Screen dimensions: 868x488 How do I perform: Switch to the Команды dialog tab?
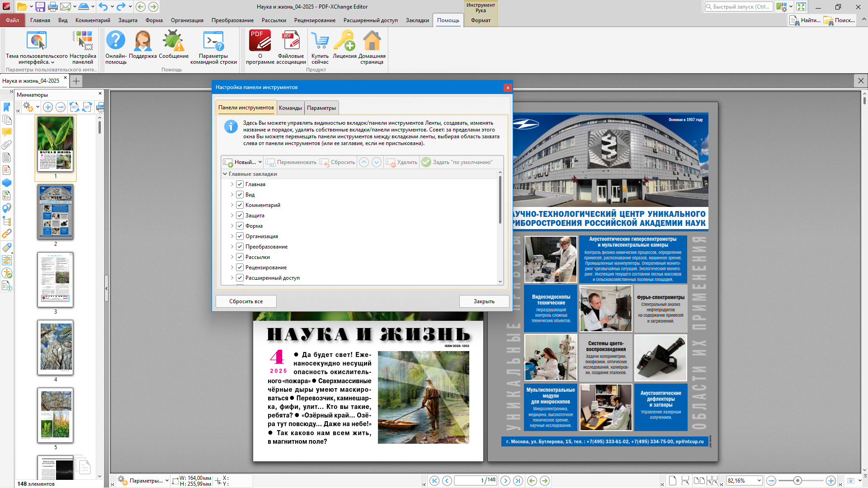tap(290, 108)
